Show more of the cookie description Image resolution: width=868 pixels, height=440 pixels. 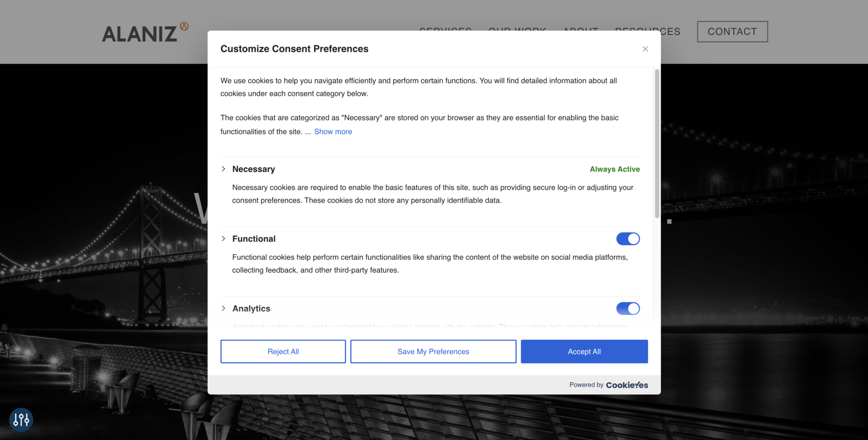point(333,132)
